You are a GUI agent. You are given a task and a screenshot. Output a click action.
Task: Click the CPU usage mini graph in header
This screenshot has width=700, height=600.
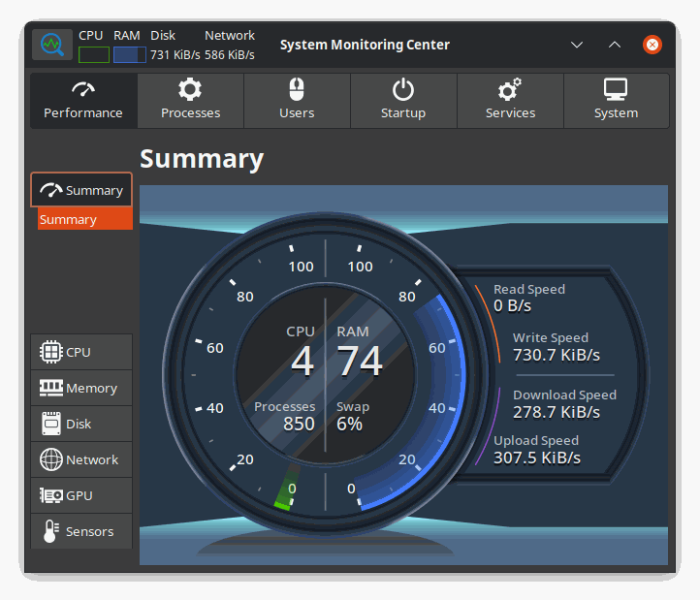pos(94,54)
